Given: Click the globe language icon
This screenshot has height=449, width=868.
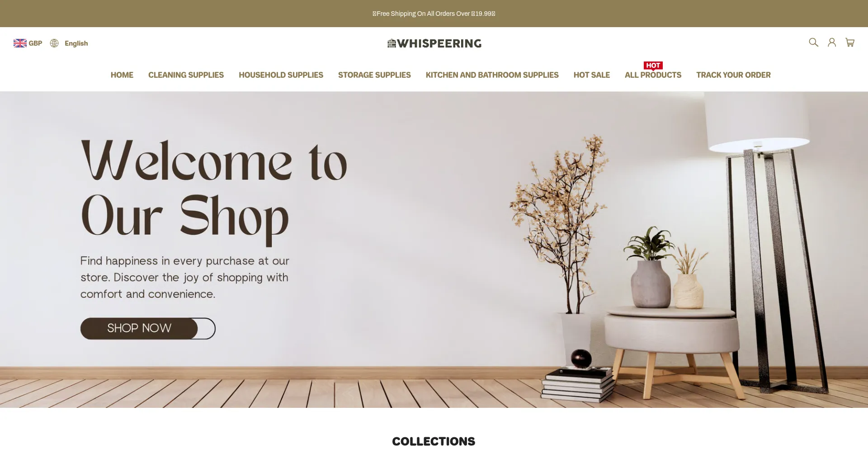Looking at the screenshot, I should click(54, 43).
